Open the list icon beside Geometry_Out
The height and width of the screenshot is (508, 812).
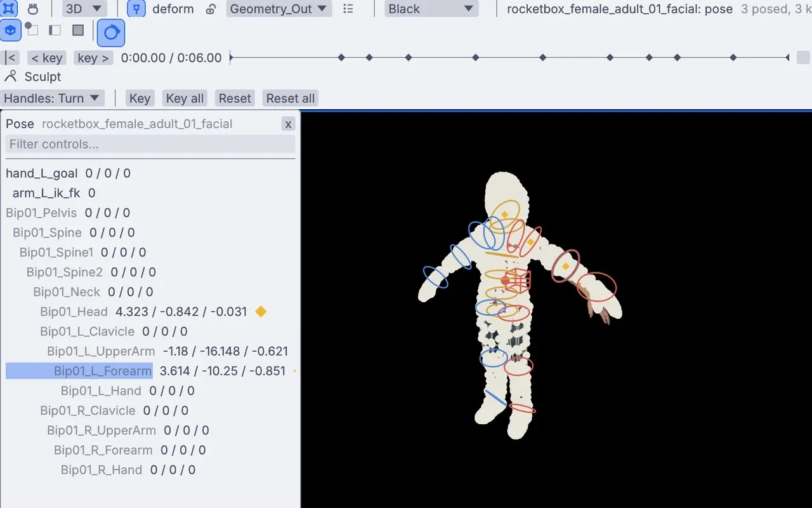click(348, 9)
